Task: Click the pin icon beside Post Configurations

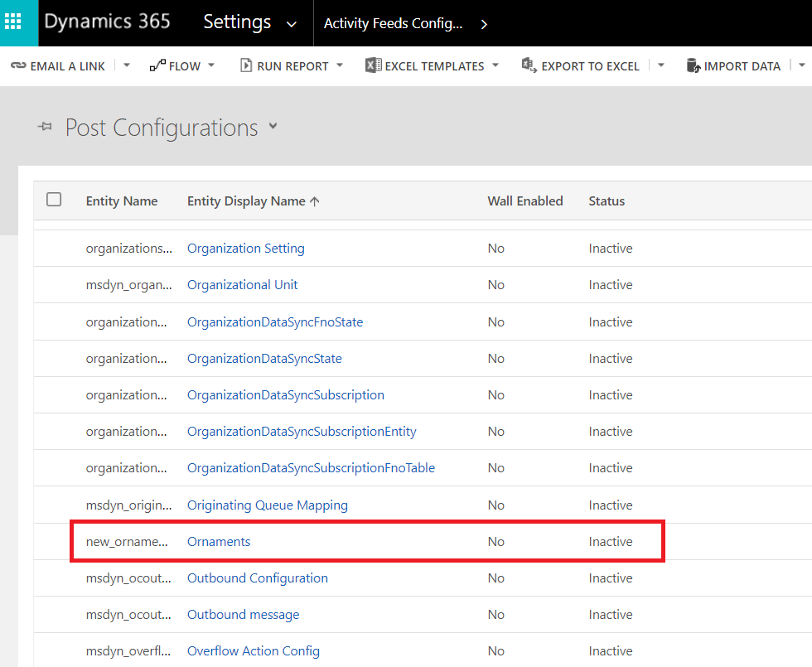Action: 46,128
